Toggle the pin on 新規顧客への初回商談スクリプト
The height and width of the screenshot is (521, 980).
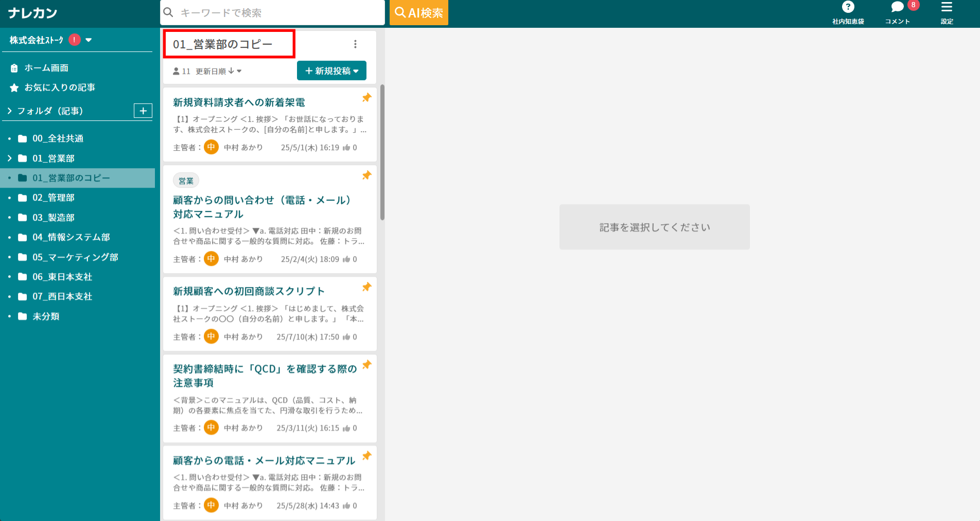(366, 287)
